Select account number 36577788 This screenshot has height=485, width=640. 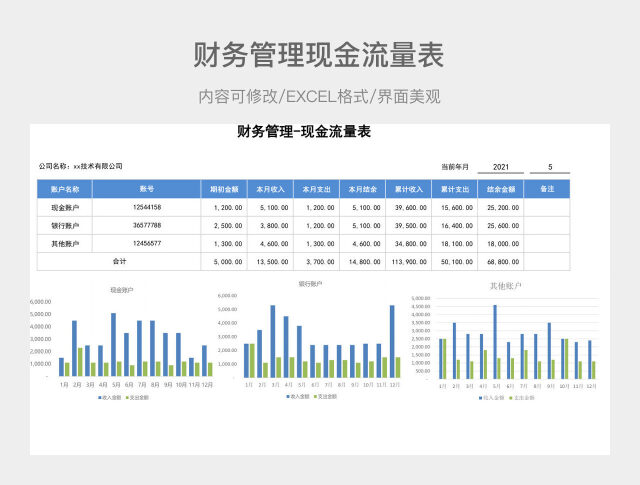click(147, 225)
